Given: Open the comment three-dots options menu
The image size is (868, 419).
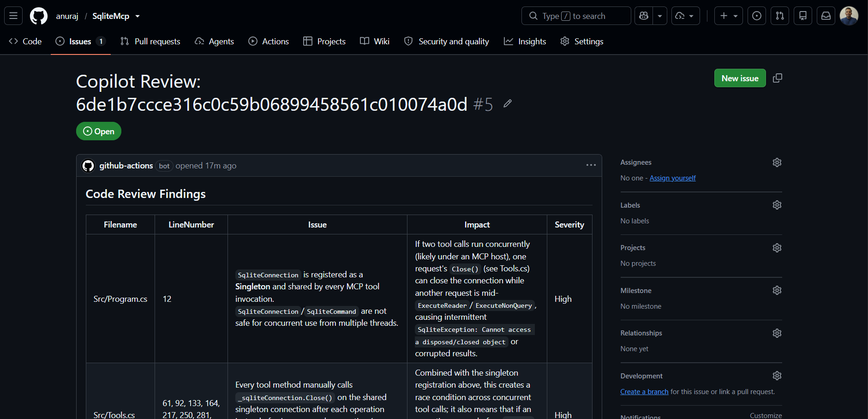Looking at the screenshot, I should (x=591, y=165).
